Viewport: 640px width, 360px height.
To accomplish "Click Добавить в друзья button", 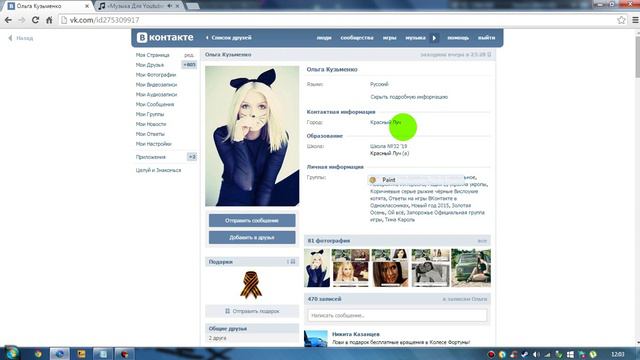I will coord(252,238).
